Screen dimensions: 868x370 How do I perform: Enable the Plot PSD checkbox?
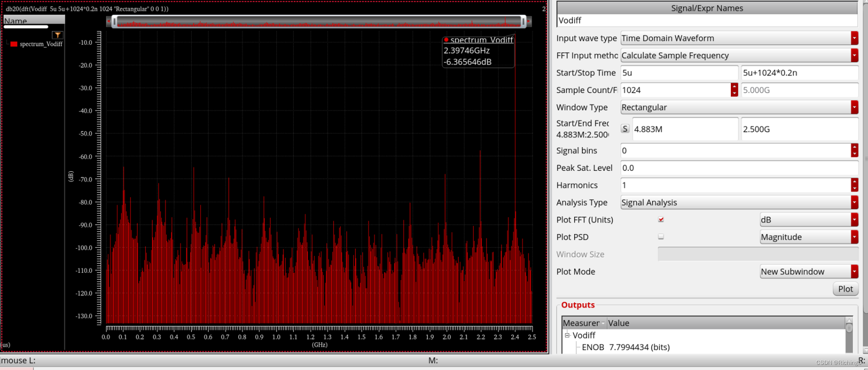(x=661, y=237)
